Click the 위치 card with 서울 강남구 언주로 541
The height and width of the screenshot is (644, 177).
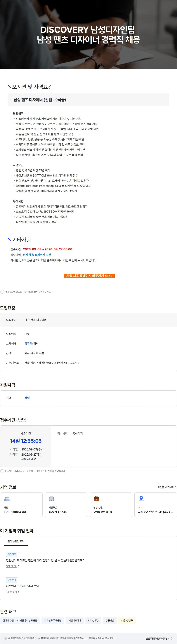(x=155, y=504)
